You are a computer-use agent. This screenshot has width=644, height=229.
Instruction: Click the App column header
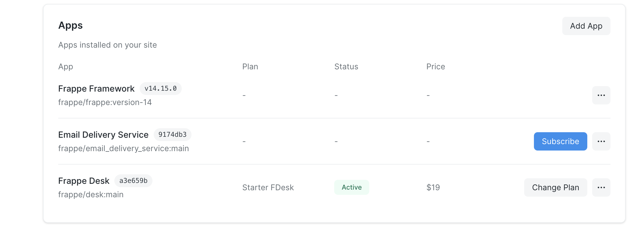(x=66, y=67)
